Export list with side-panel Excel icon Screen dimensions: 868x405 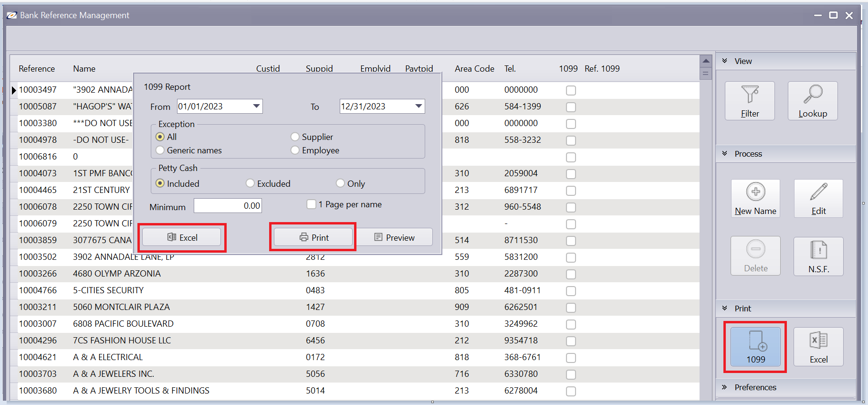pyautogui.click(x=818, y=347)
